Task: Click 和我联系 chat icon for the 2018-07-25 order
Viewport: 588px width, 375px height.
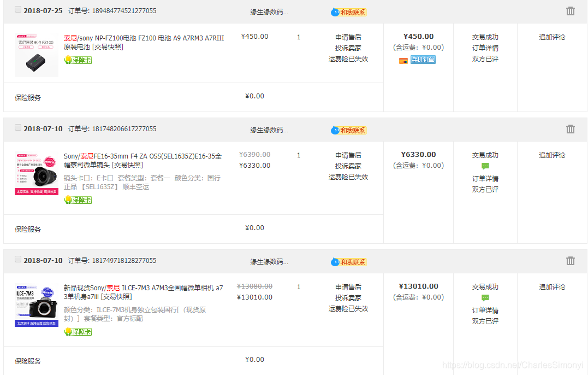Action: point(348,13)
